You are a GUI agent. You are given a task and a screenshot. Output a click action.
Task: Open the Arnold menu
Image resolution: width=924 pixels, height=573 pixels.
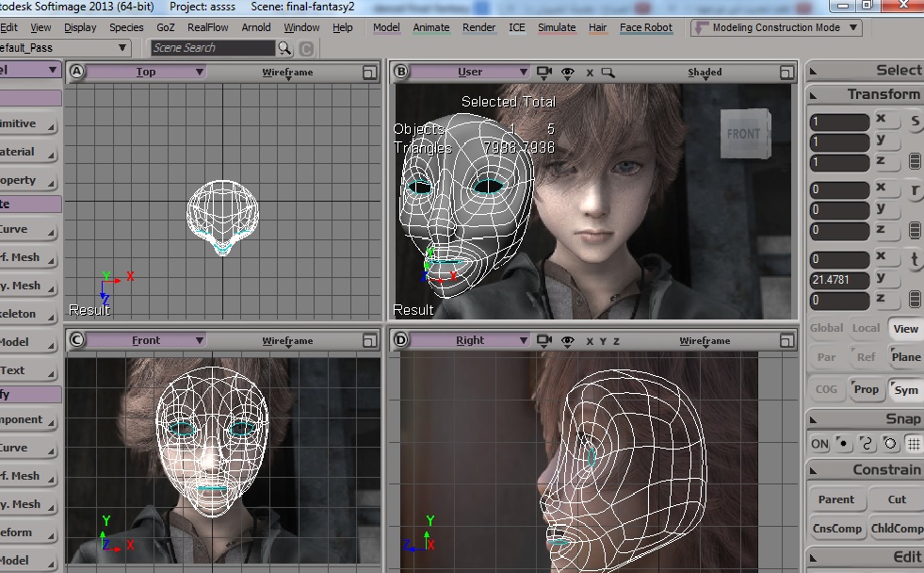[256, 27]
